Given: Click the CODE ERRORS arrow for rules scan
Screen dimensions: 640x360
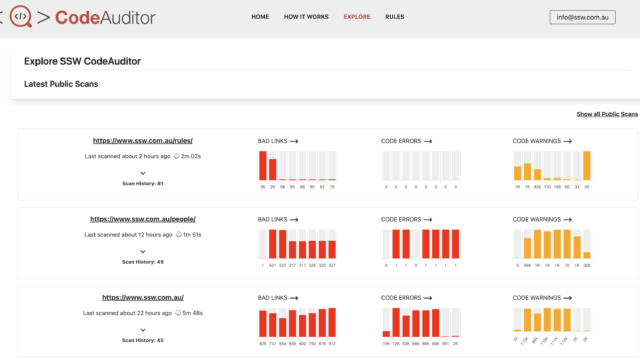Looking at the screenshot, I should point(428,141).
